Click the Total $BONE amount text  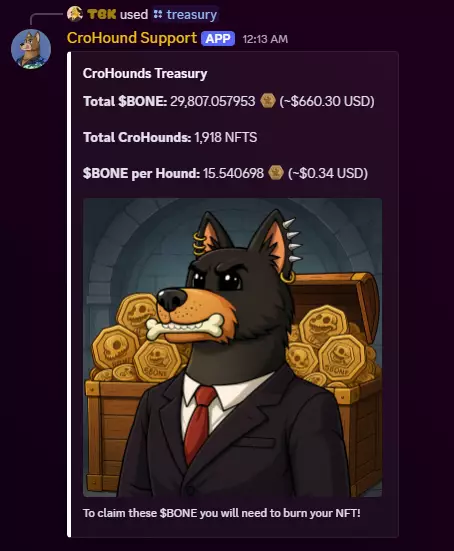pos(213,101)
